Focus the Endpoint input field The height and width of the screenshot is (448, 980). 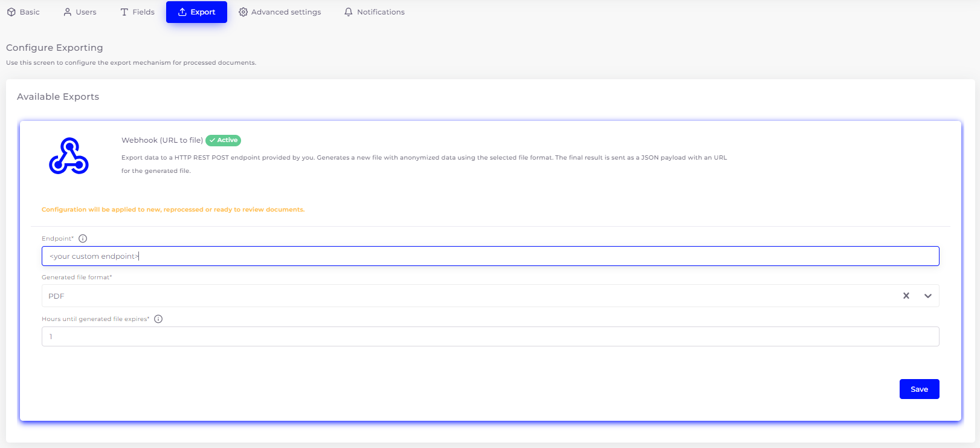(489, 256)
